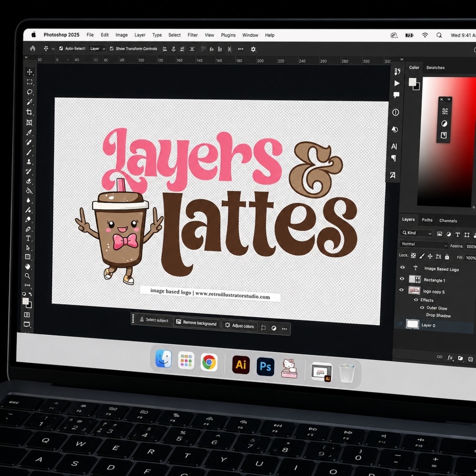Open the Normal blend mode dropdown
This screenshot has height=476, width=476.
click(x=424, y=244)
